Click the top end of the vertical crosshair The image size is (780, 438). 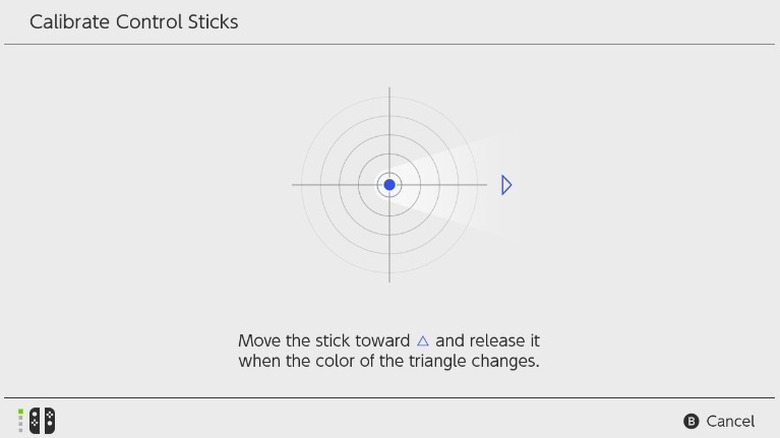coord(390,91)
